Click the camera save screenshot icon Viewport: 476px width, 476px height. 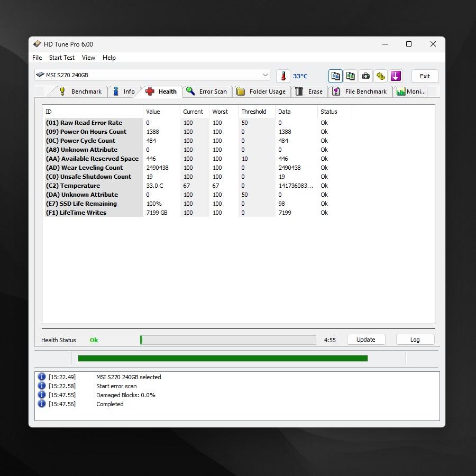365,76
